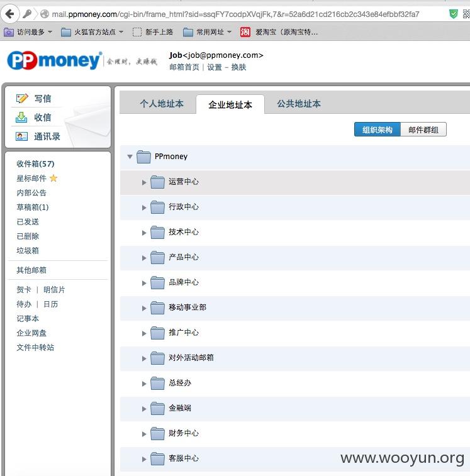Expand the 总经办 tree arrow
Viewport: 470px width, 476px height.
pos(144,384)
